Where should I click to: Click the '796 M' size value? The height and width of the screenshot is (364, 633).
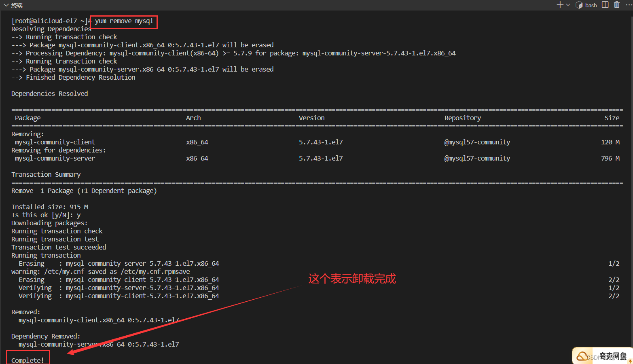click(610, 158)
